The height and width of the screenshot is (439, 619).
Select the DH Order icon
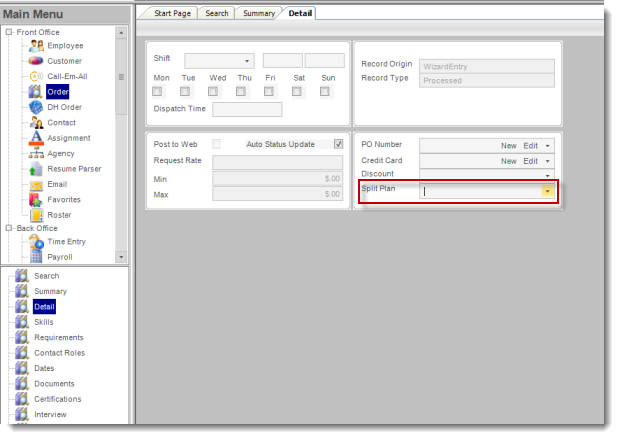click(37, 107)
